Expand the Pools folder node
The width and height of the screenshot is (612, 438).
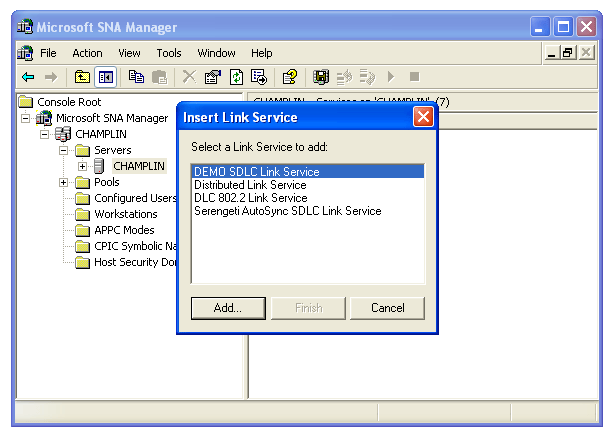tap(63, 182)
